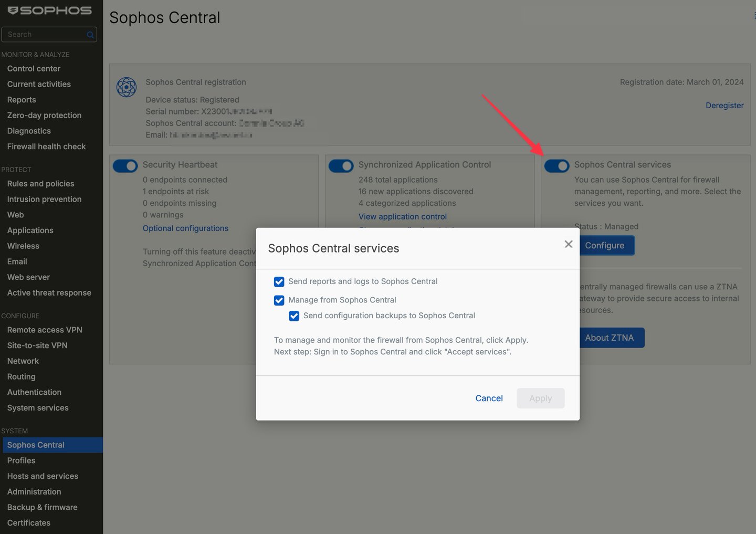756x534 pixels.
Task: Open Backup & firmware
Action: point(42,507)
